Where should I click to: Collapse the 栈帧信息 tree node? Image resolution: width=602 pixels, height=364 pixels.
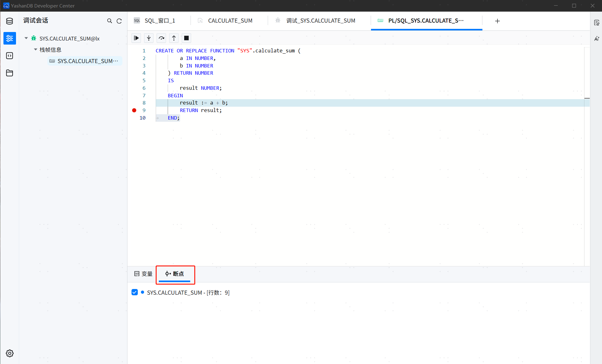(x=36, y=50)
